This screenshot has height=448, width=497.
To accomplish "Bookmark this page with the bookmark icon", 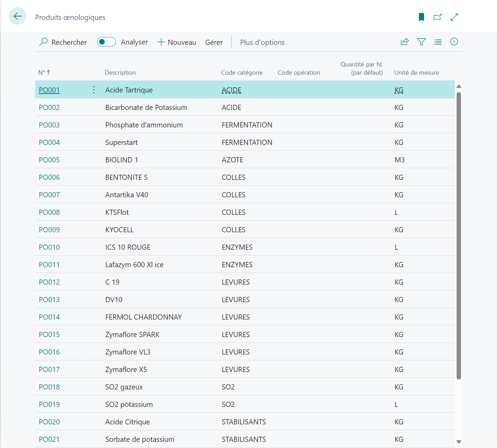I will [x=421, y=17].
